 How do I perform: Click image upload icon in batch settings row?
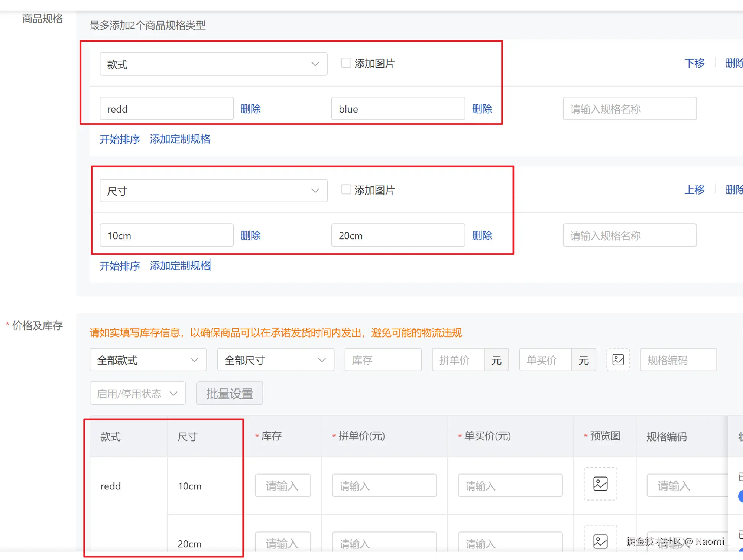click(618, 359)
